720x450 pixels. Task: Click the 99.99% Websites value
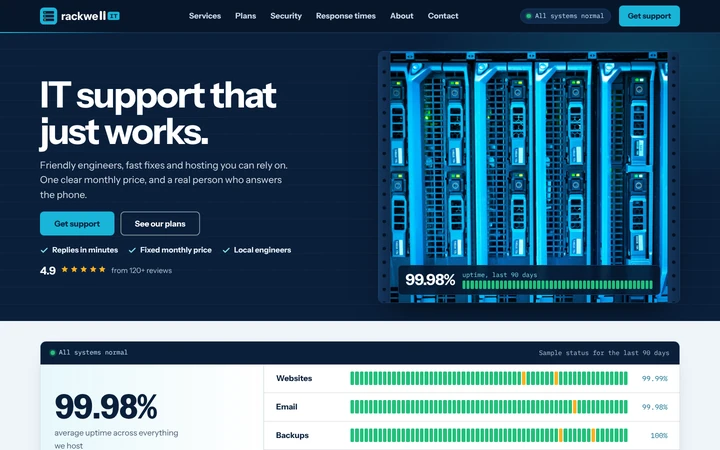(x=655, y=379)
